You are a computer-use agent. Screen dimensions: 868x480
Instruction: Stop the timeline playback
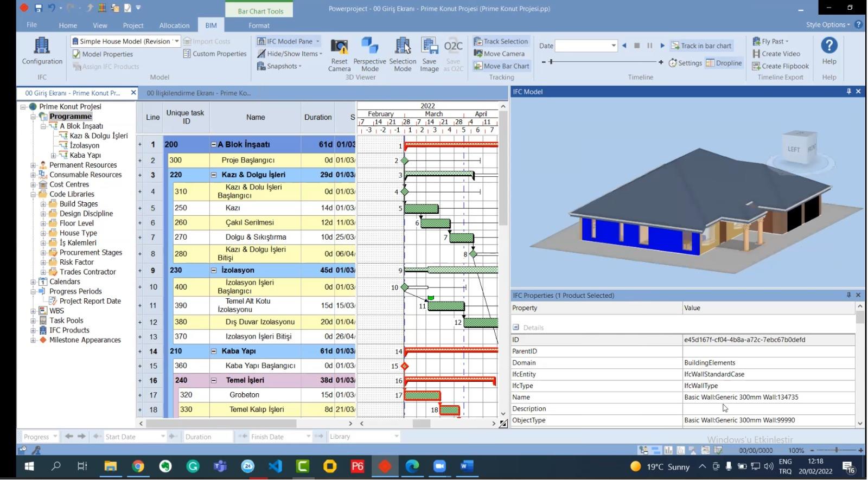(x=637, y=46)
